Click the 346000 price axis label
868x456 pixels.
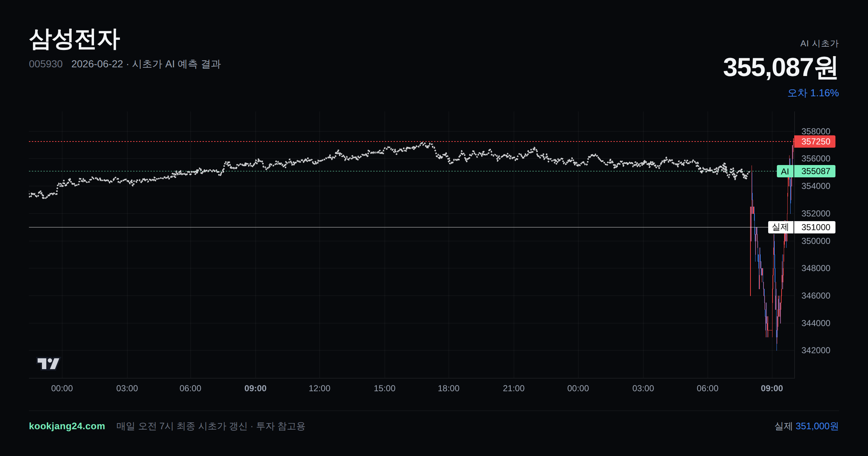(816, 296)
